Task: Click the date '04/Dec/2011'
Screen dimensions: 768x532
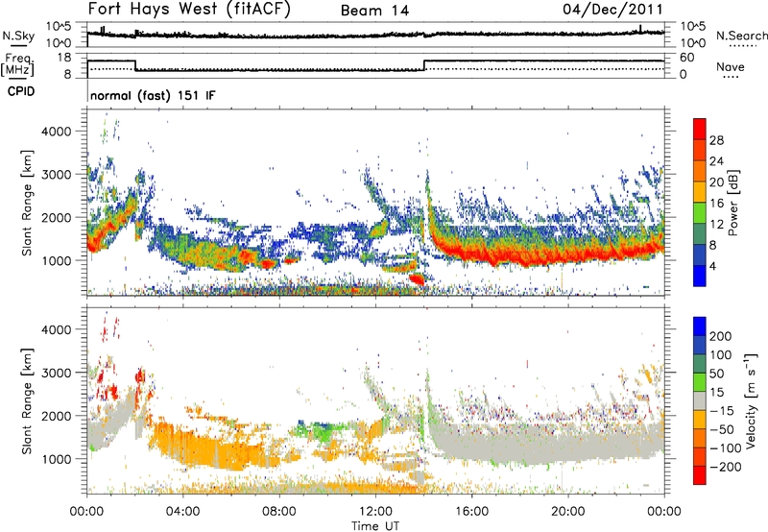Action: [x=612, y=10]
